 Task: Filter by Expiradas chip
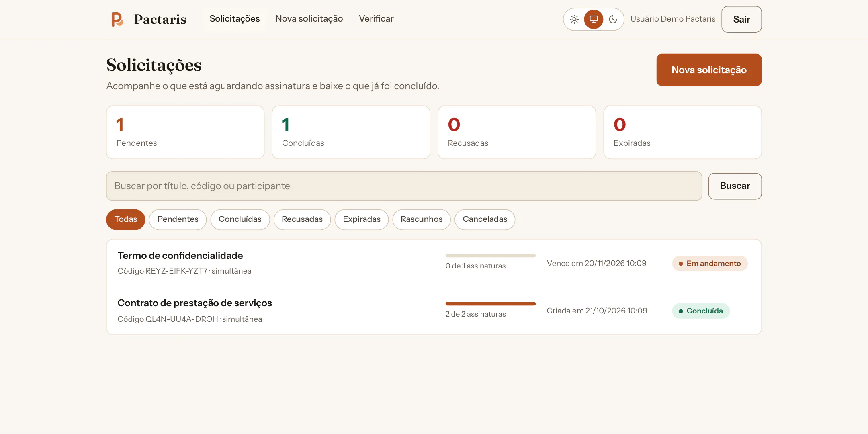(362, 219)
